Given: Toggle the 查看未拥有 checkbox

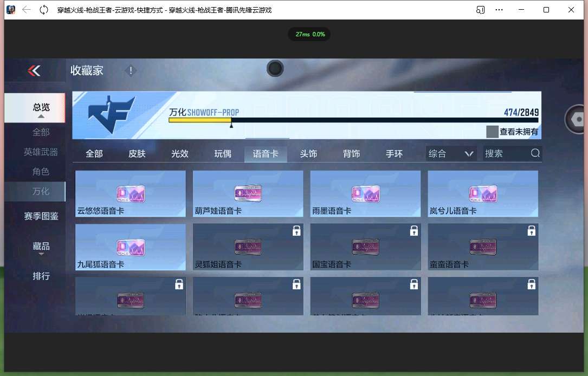Looking at the screenshot, I should [x=492, y=132].
